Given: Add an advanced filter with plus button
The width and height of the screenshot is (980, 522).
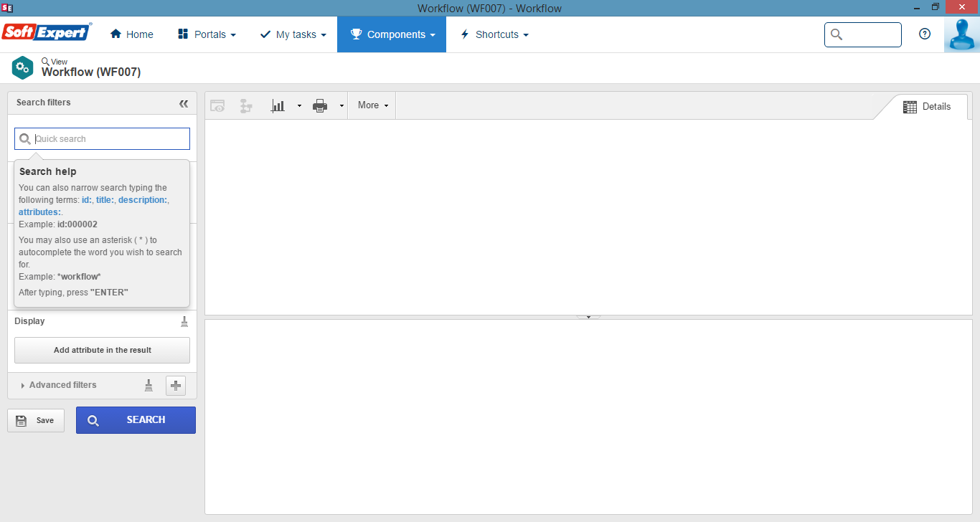Looking at the screenshot, I should pos(176,385).
